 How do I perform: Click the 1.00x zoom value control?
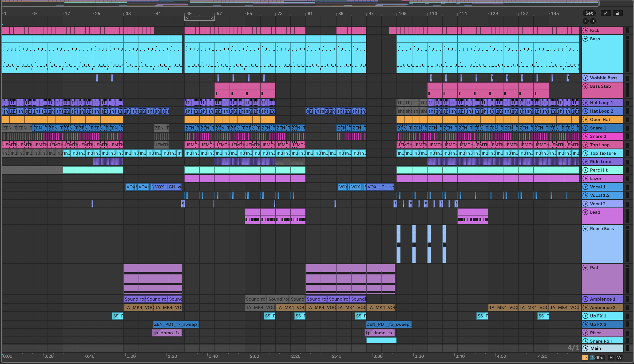click(x=597, y=358)
